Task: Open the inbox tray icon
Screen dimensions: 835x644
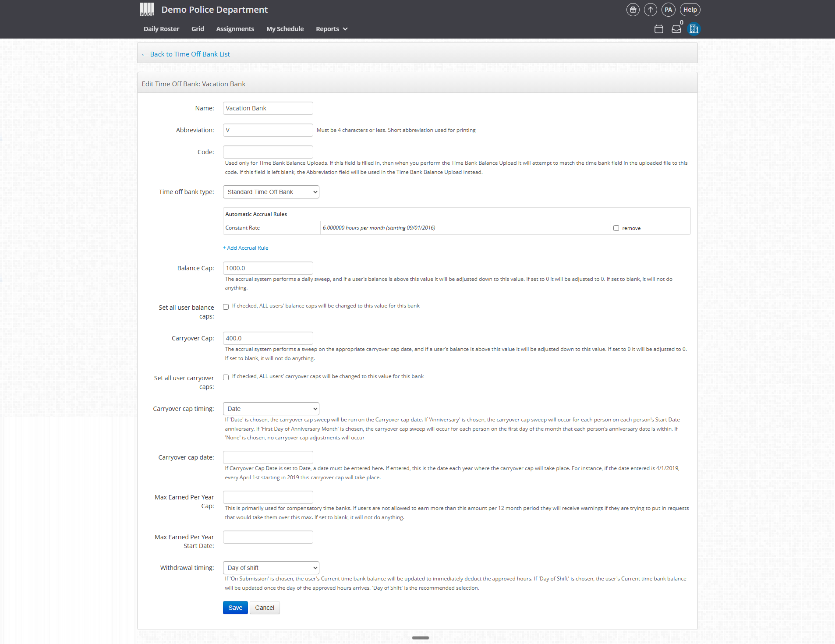Action: [x=676, y=29]
